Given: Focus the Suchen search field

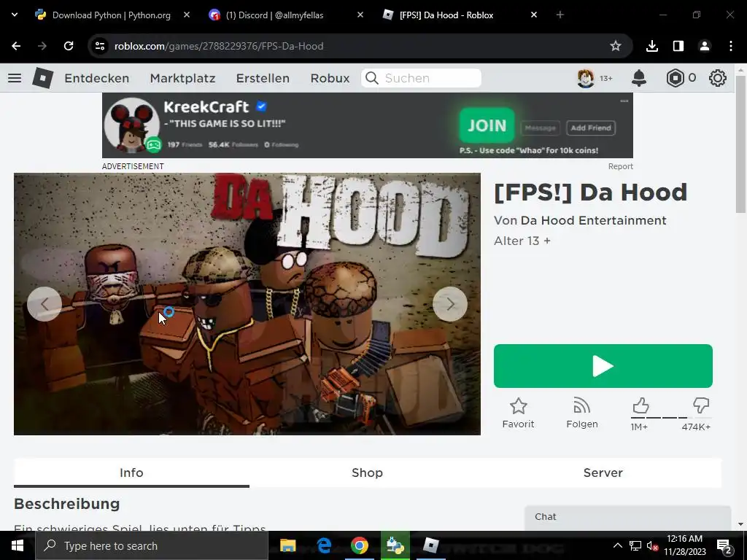Looking at the screenshot, I should tap(421, 78).
